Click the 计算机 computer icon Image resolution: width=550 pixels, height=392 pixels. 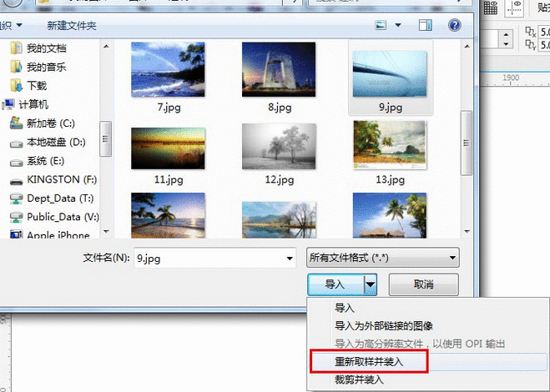tap(8, 104)
